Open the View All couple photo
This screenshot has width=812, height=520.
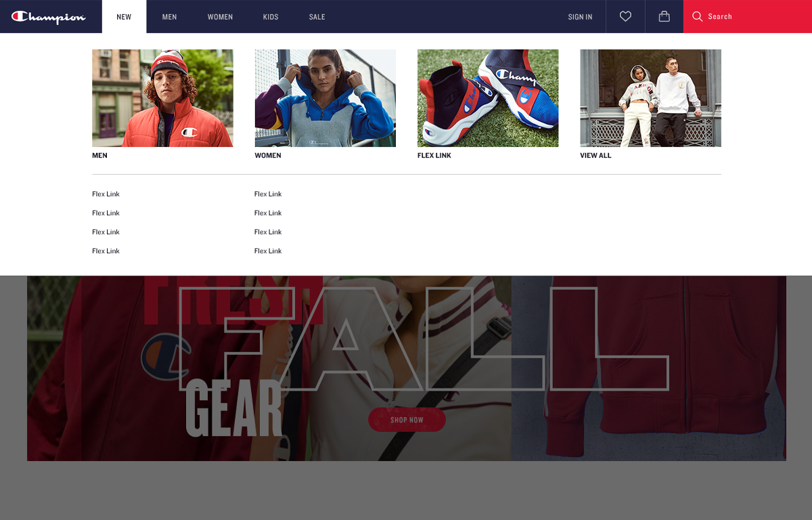click(650, 98)
